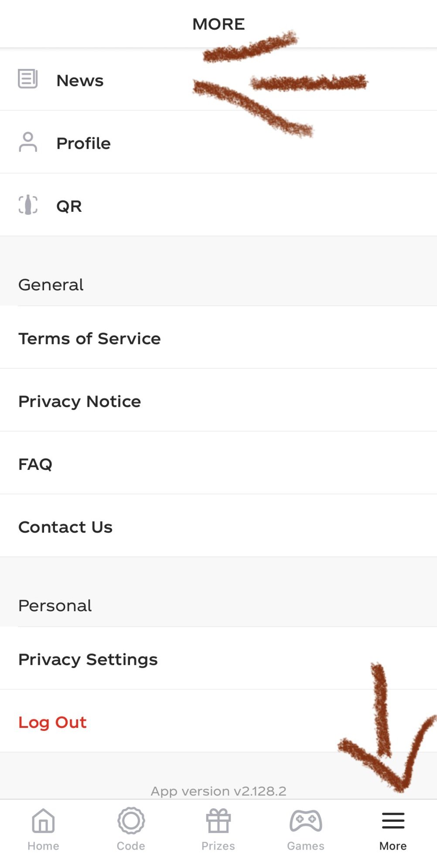Viewport: 437px width, 868px height.
Task: Click the App version v2.128.2 text
Action: point(218,791)
